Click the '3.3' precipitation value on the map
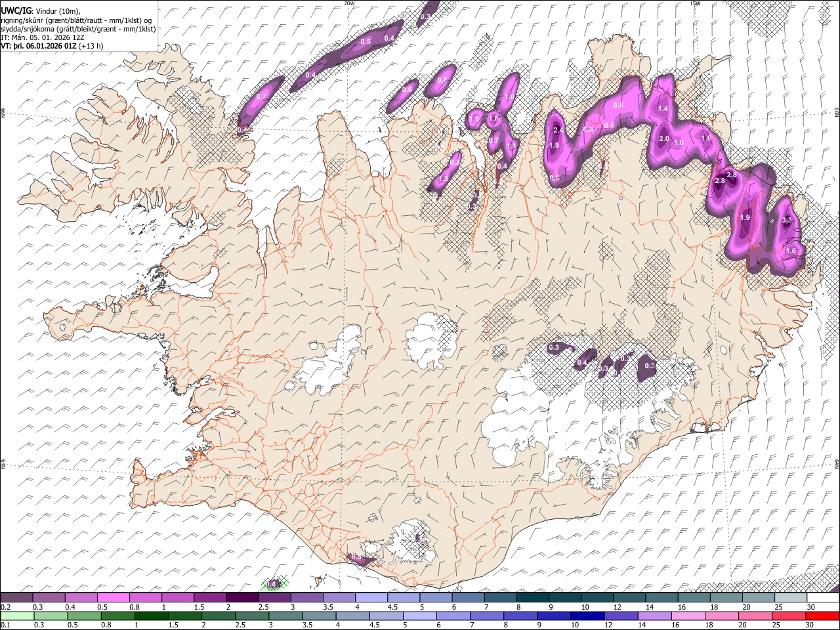The height and width of the screenshot is (630, 840). click(787, 220)
